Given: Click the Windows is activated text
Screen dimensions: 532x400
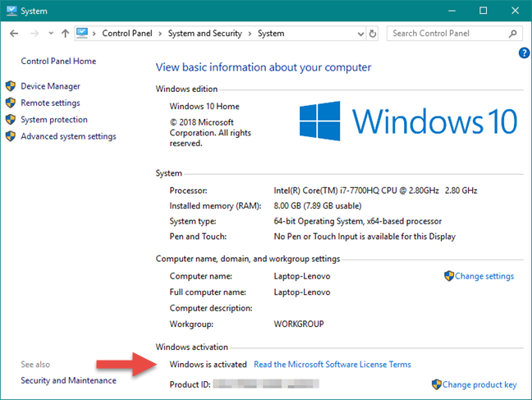Looking at the screenshot, I should [x=208, y=365].
